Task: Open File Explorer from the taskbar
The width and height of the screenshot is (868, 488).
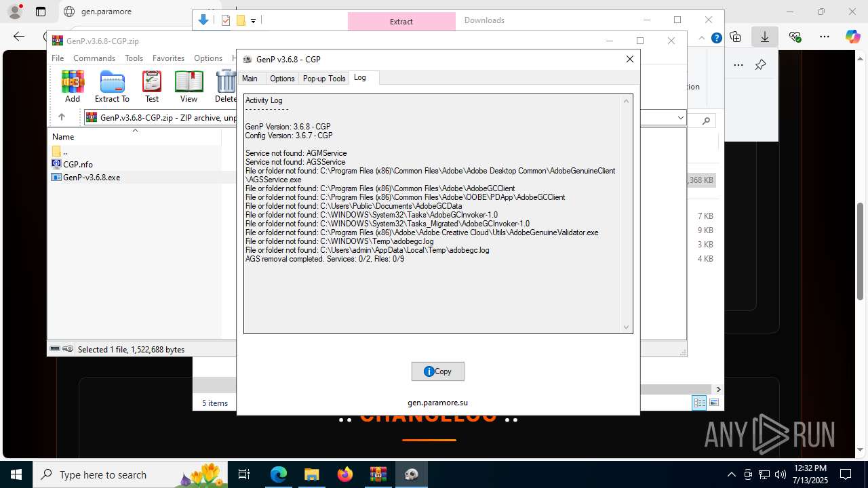Action: 312,474
